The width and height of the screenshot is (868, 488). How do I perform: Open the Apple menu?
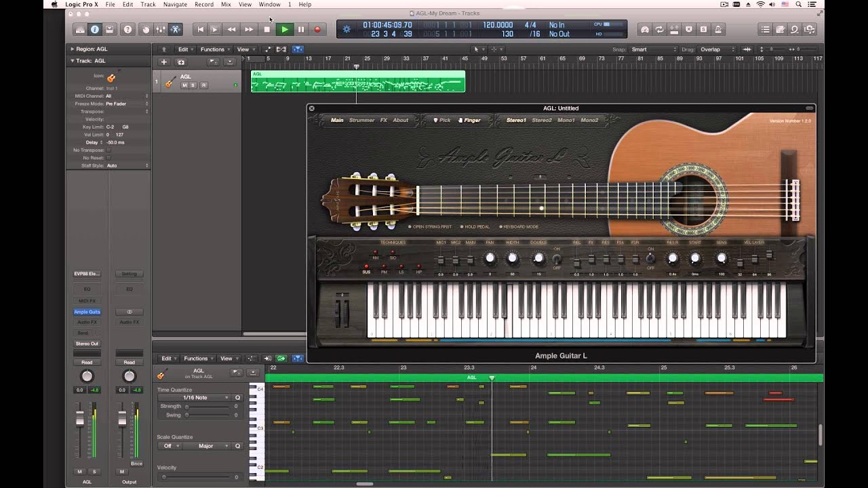54,4
